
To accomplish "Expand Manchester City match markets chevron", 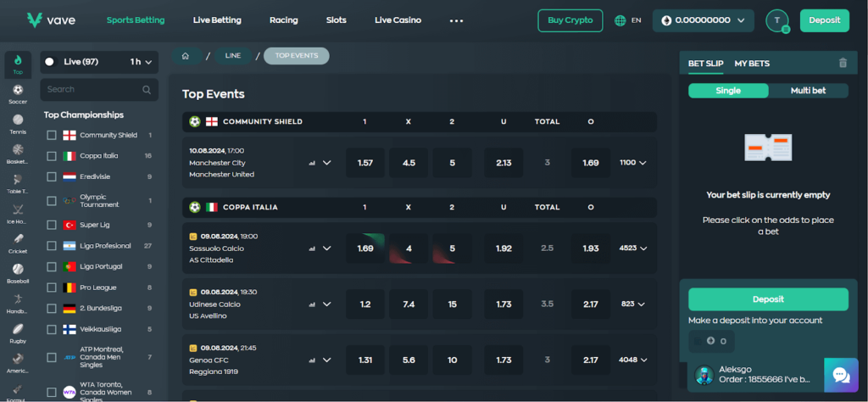I will pyautogui.click(x=326, y=163).
